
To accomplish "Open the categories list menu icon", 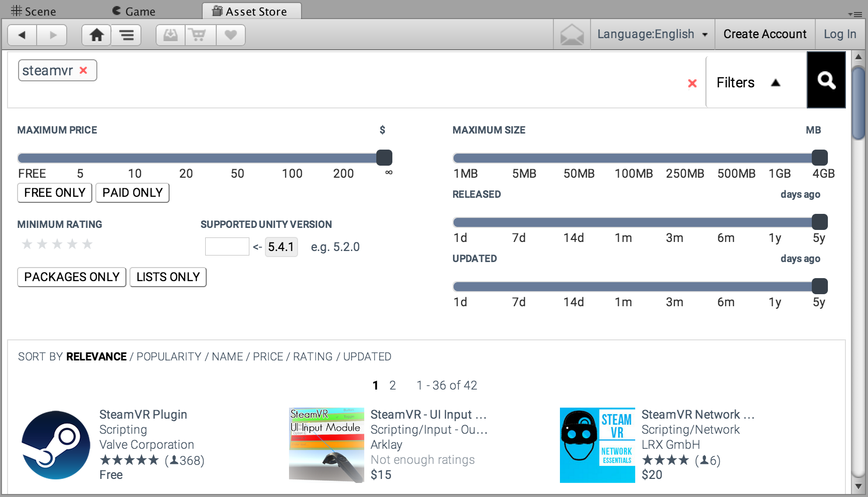I will (x=126, y=35).
